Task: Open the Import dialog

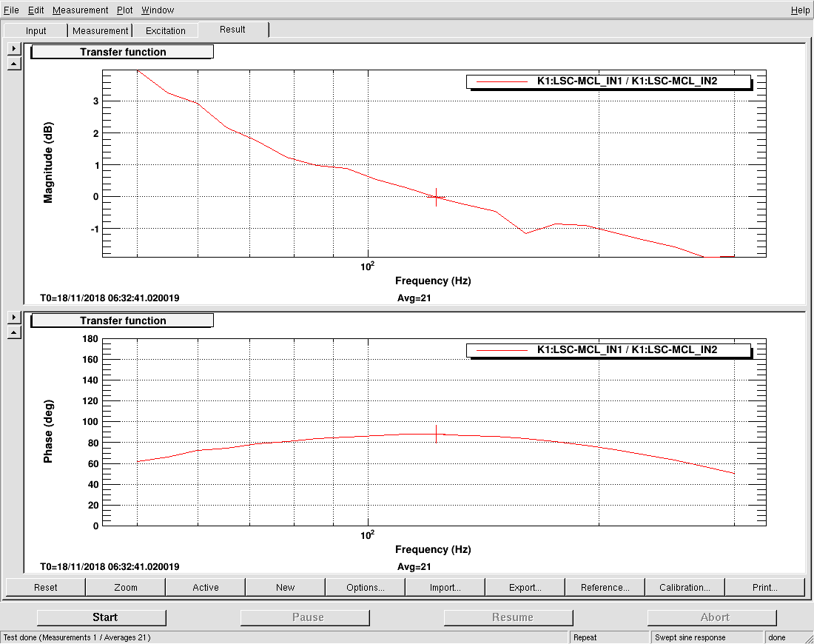Action: [445, 588]
